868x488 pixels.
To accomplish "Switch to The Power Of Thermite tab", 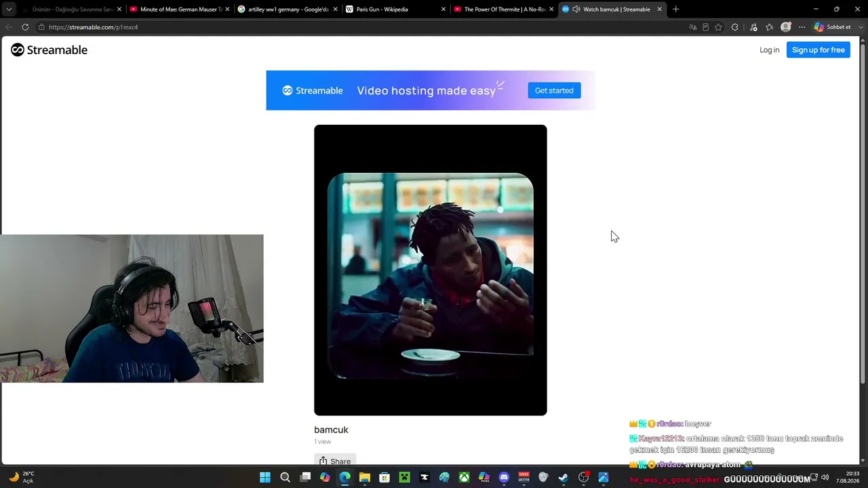I will click(503, 9).
